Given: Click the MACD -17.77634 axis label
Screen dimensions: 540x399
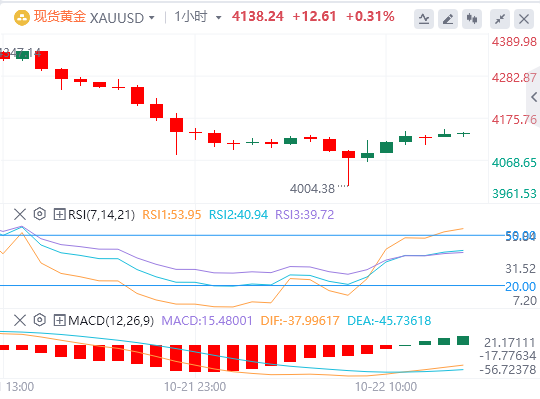Looking at the screenshot, I should (508, 356).
